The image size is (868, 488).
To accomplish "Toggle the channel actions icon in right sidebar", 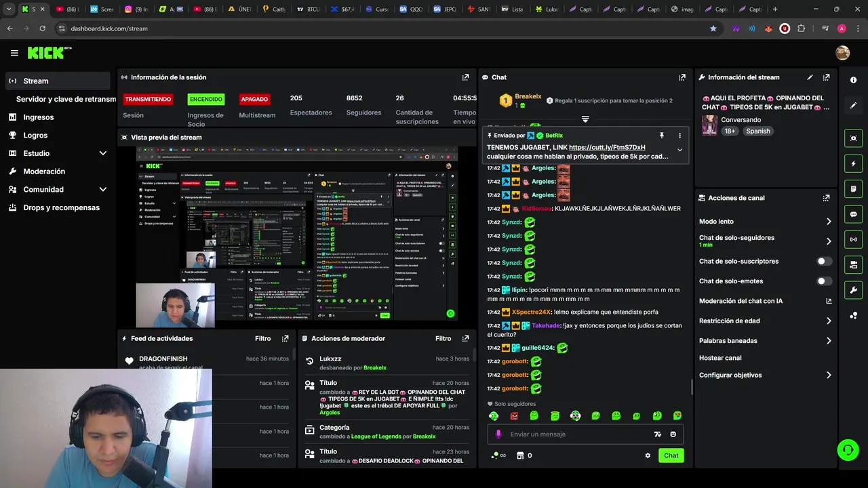I will pyautogui.click(x=853, y=265).
